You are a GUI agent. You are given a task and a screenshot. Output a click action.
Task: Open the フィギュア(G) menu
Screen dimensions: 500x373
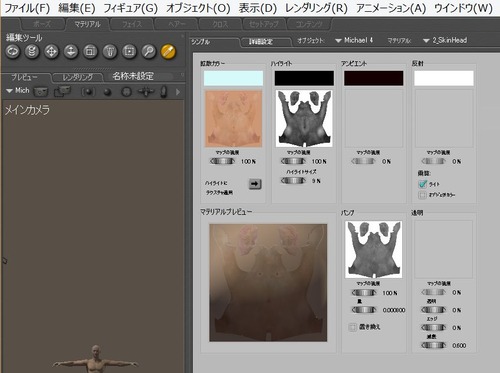131,8
